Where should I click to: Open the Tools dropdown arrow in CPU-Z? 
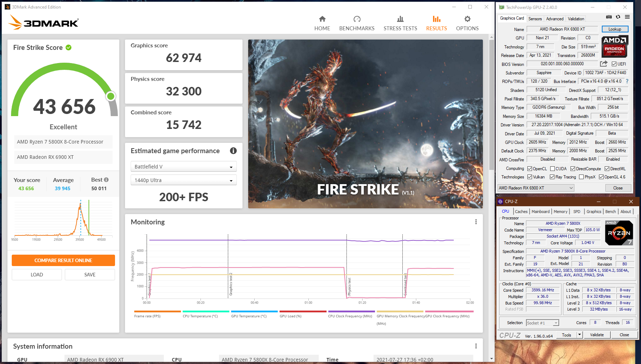(x=579, y=335)
